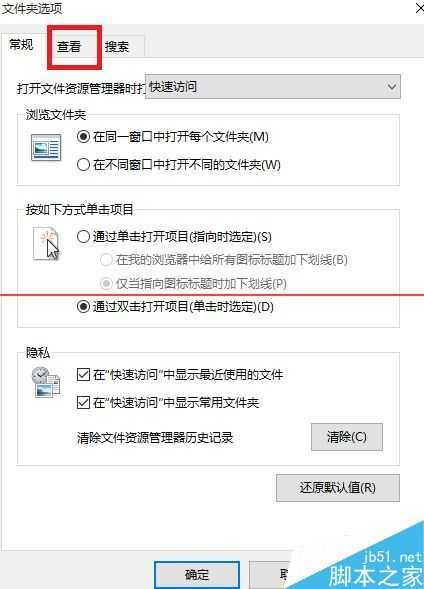Click the single-click cursor document icon

46,243
